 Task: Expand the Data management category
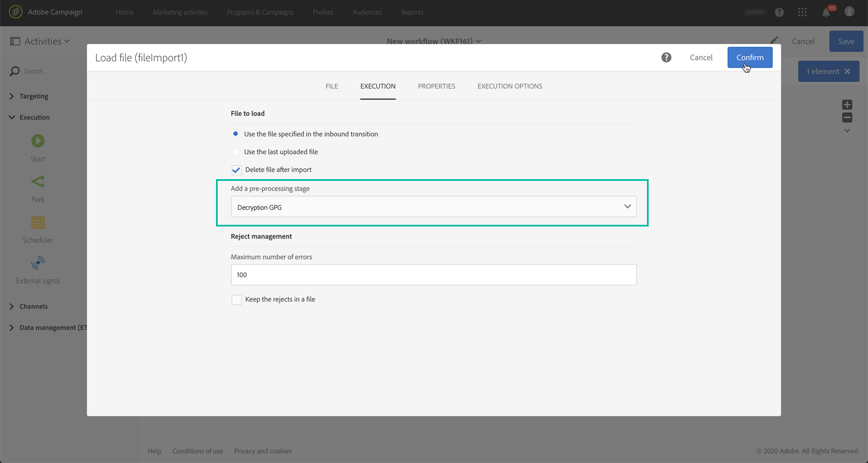tap(12, 328)
